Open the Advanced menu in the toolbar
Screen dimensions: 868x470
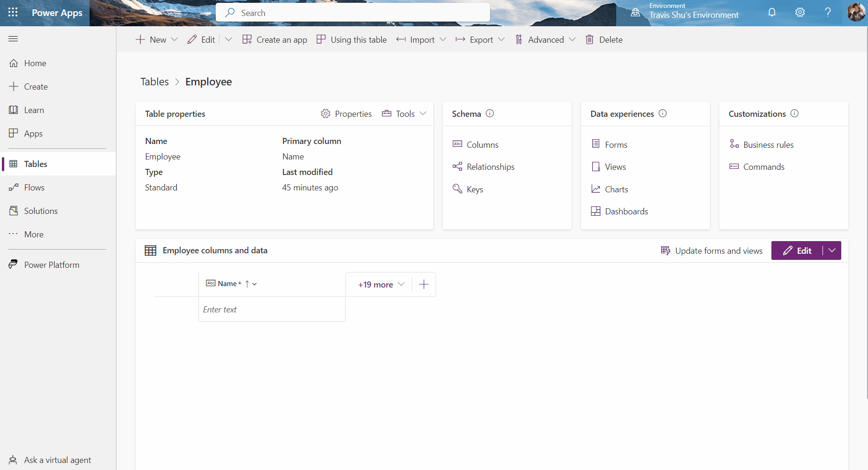pyautogui.click(x=545, y=39)
